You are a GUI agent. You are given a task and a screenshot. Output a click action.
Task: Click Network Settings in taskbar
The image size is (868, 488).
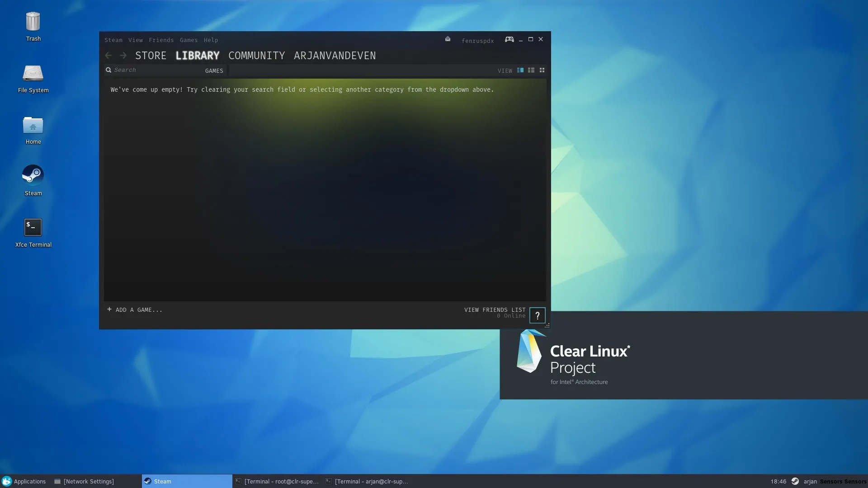[88, 481]
